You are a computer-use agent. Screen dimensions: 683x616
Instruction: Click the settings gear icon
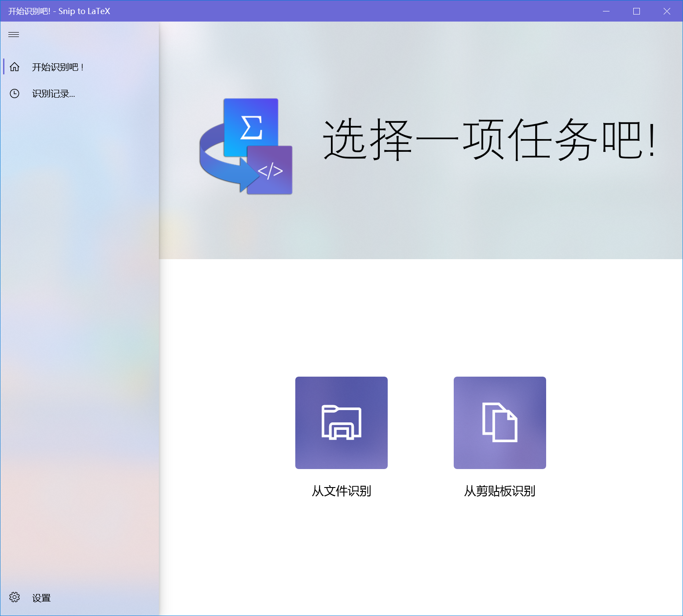[15, 597]
